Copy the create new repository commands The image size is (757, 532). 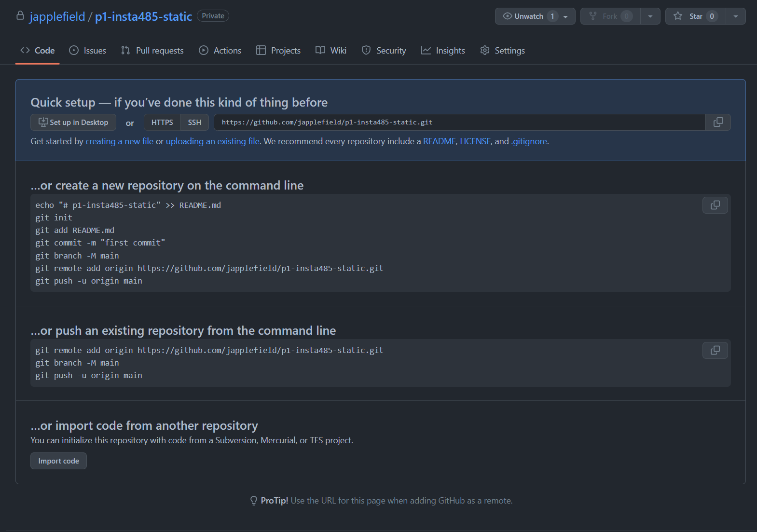click(x=715, y=205)
